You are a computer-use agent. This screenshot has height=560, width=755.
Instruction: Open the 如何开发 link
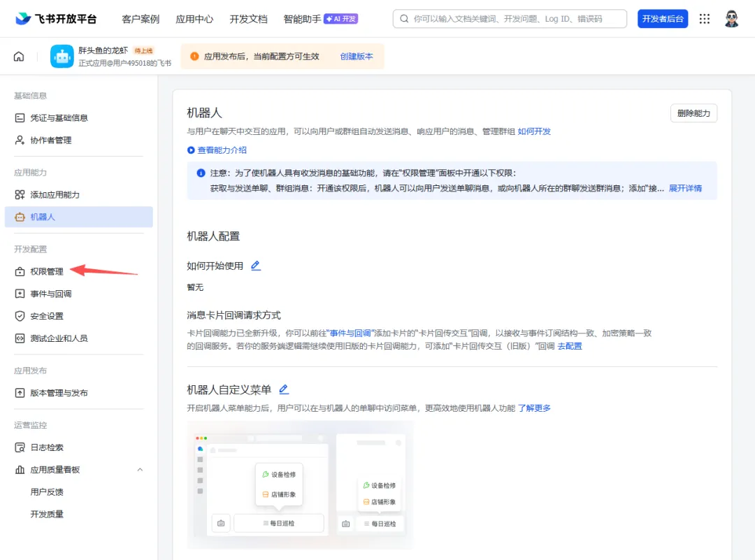point(534,131)
